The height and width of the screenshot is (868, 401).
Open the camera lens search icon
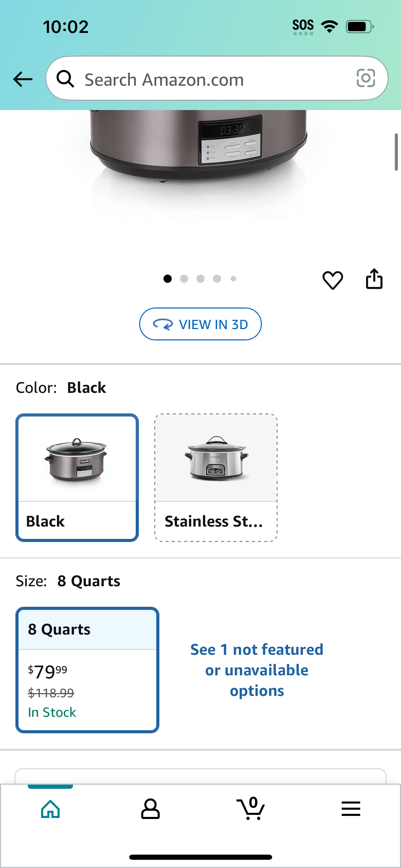[366, 78]
